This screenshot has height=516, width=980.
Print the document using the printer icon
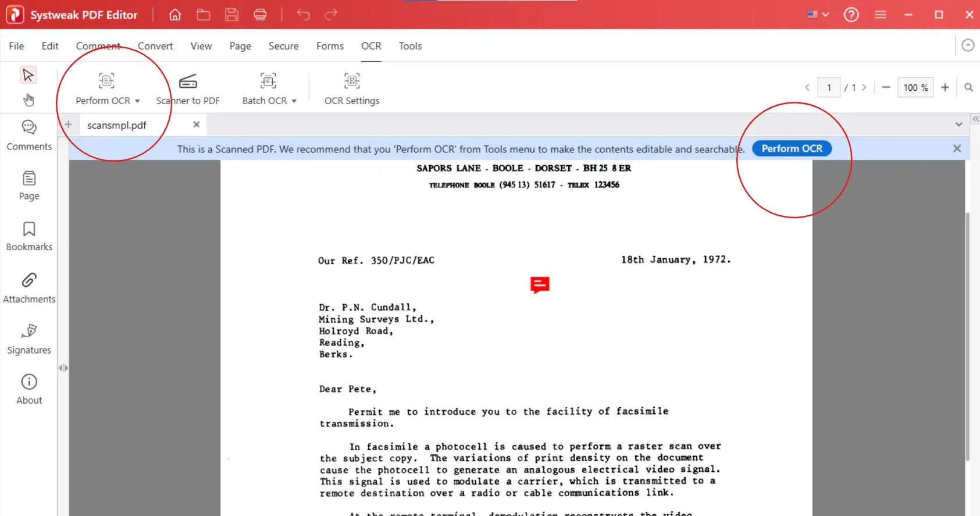point(260,15)
